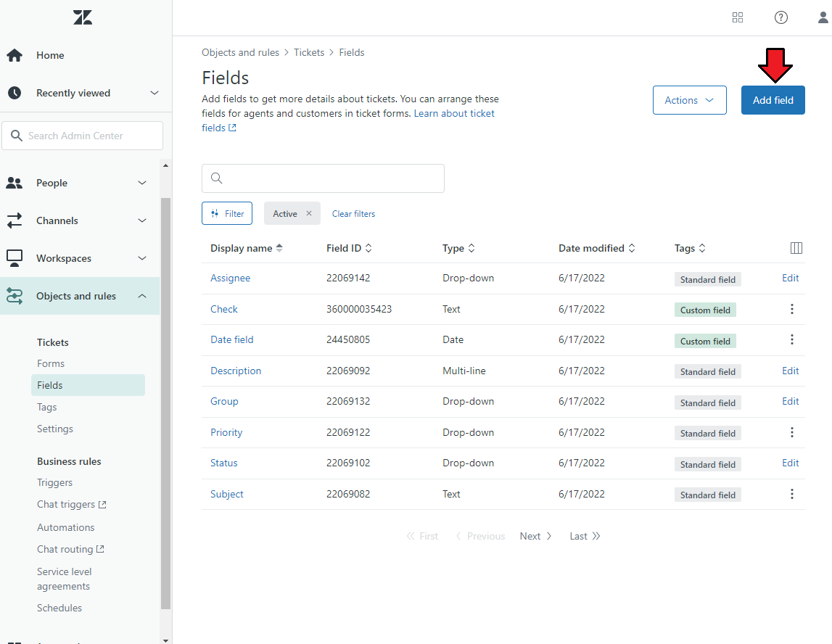Image resolution: width=832 pixels, height=644 pixels.
Task: Open the options menu for Date field row
Action: 791,339
